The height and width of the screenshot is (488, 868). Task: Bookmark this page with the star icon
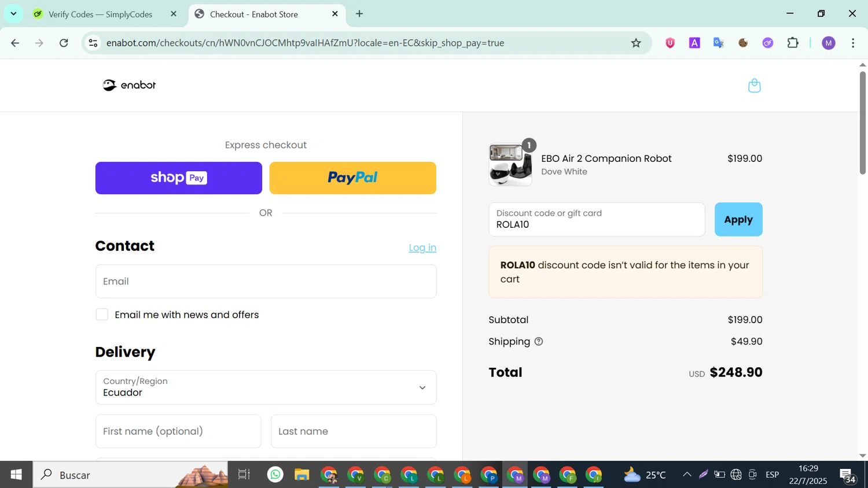click(x=636, y=43)
